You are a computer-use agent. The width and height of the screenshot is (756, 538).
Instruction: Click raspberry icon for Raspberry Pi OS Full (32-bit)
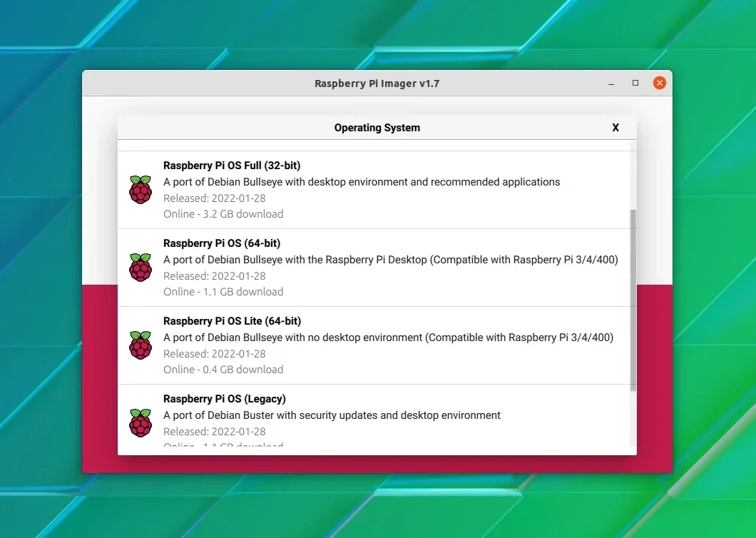click(141, 190)
